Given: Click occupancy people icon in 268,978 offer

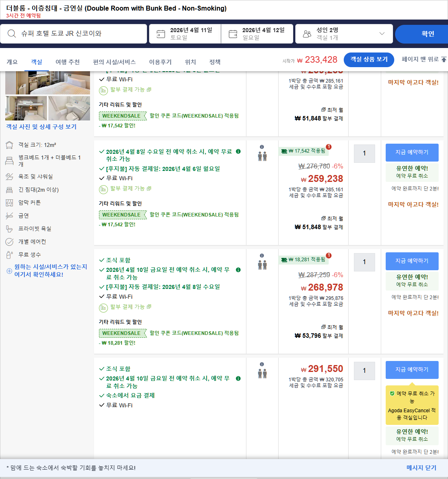Looking at the screenshot, I should [x=262, y=265].
